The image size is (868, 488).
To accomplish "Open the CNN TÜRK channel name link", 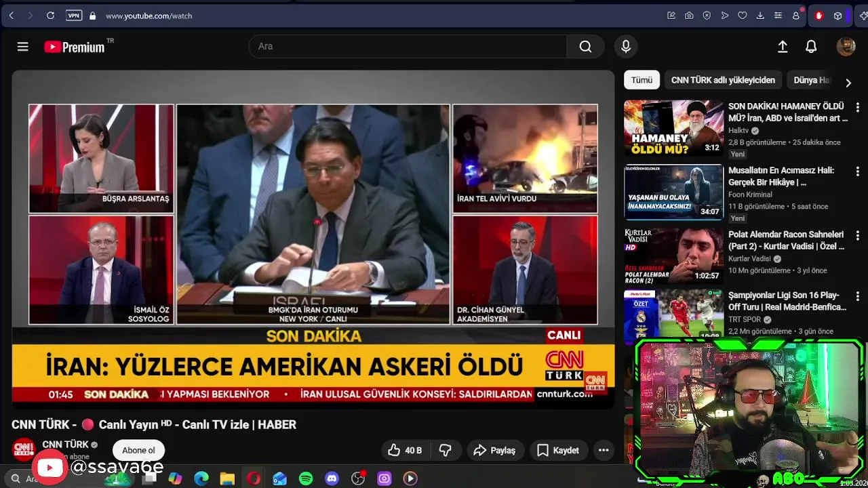I will pyautogui.click(x=66, y=445).
